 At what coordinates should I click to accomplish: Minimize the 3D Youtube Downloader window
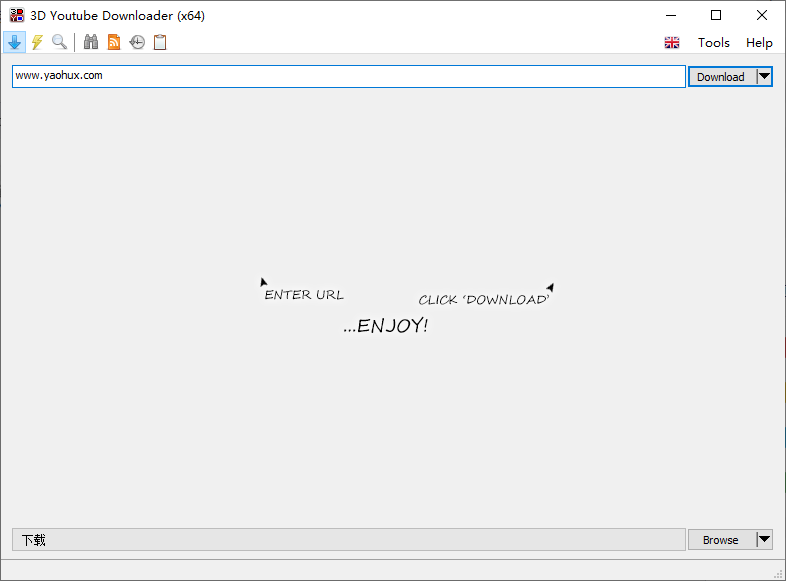point(670,15)
